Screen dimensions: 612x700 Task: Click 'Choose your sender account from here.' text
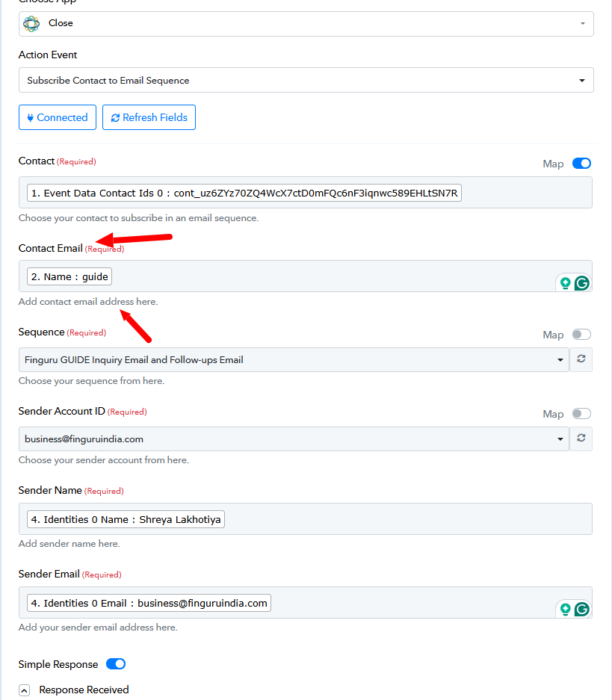(x=104, y=460)
